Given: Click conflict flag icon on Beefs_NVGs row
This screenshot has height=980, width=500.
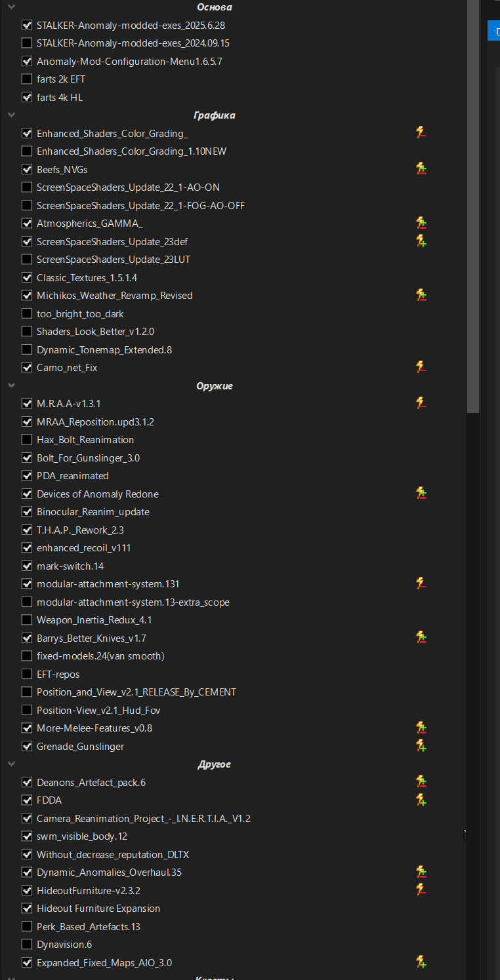Looking at the screenshot, I should [421, 169].
